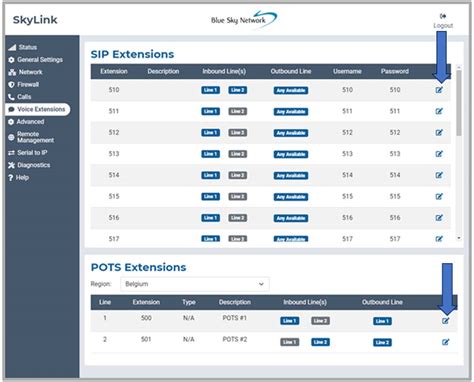This screenshot has height=382, width=474.
Task: Edit POTS #2 extension 501
Action: (445, 342)
